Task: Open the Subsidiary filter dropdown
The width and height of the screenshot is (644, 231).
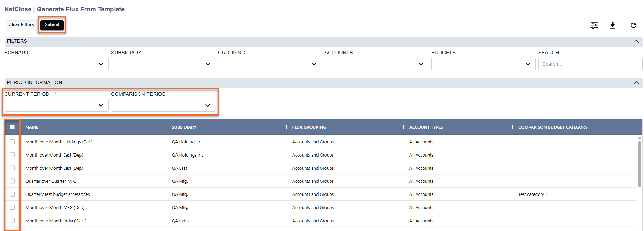Action: point(163,64)
